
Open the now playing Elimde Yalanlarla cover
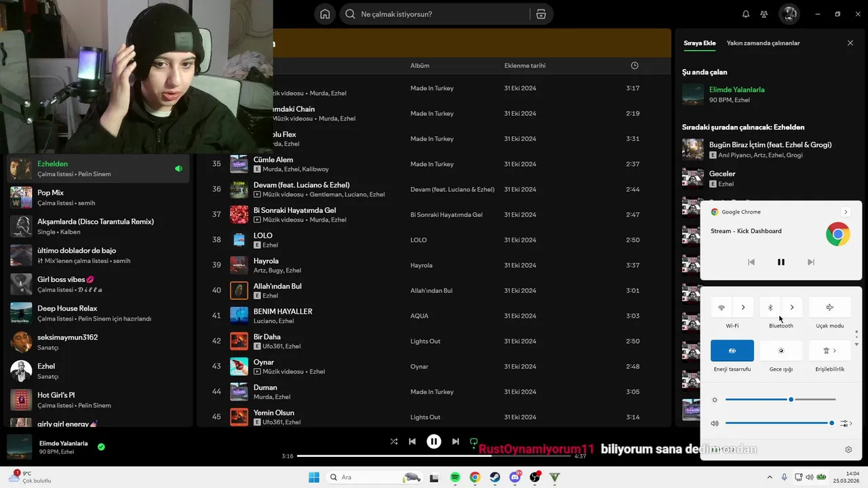pyautogui.click(x=693, y=94)
